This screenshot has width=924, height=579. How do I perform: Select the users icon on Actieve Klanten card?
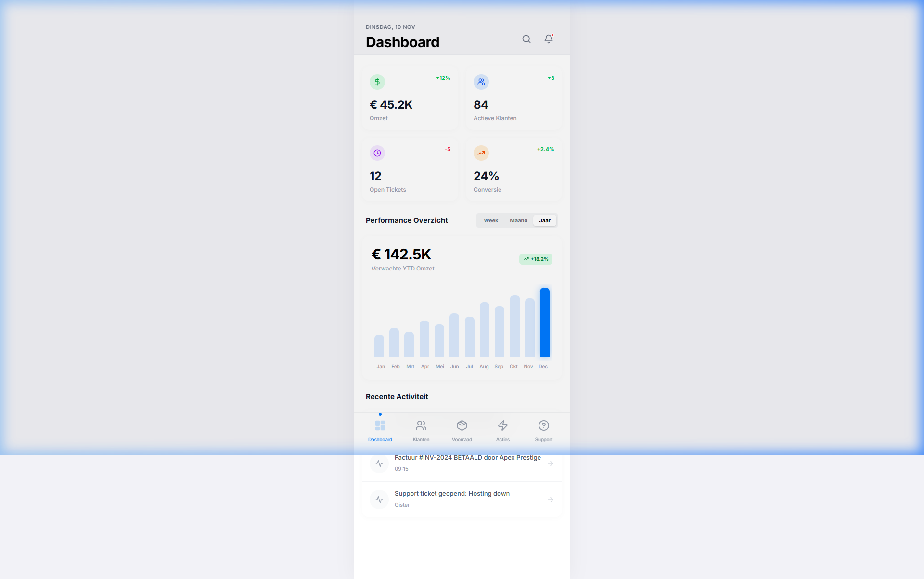pyautogui.click(x=481, y=82)
